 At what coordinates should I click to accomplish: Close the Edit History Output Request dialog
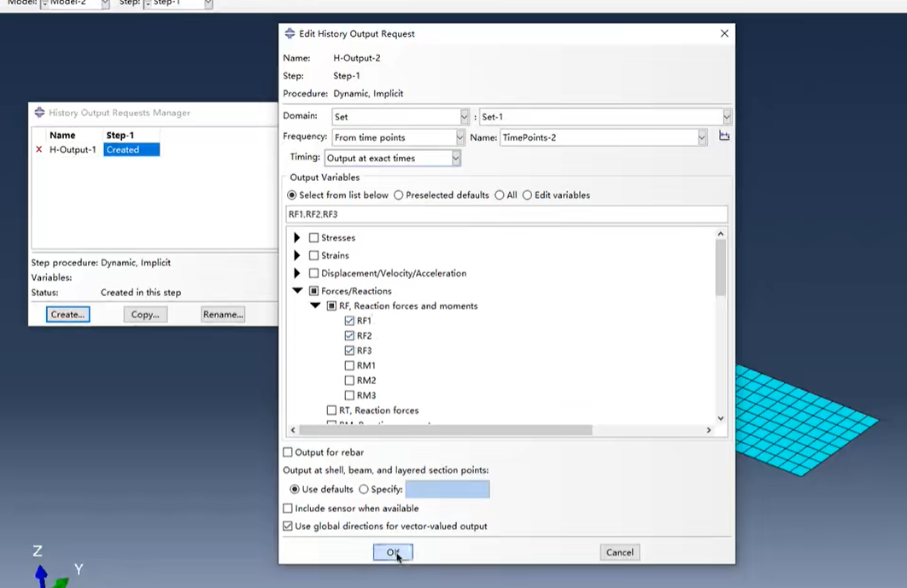pyautogui.click(x=724, y=33)
